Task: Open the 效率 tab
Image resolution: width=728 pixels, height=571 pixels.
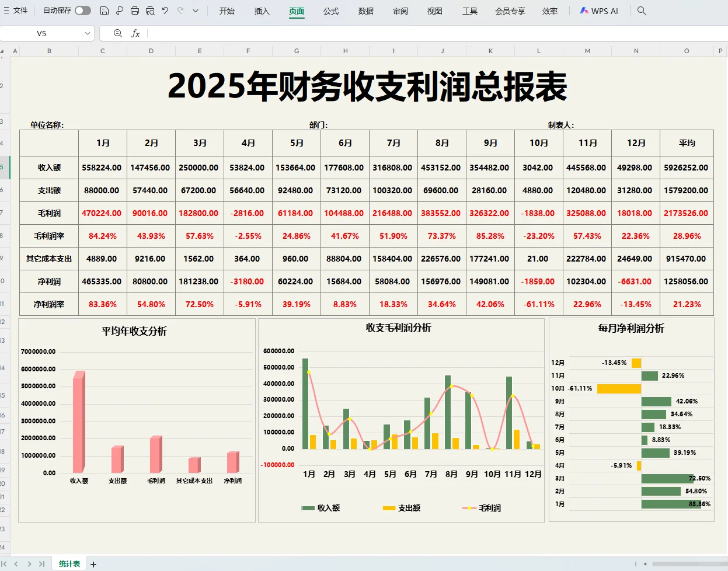Action: (550, 11)
